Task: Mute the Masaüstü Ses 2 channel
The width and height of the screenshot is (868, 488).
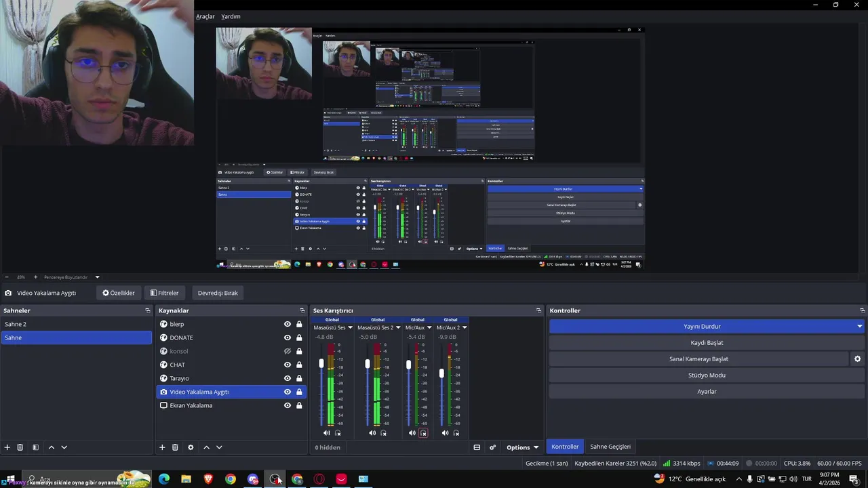Action: [372, 433]
